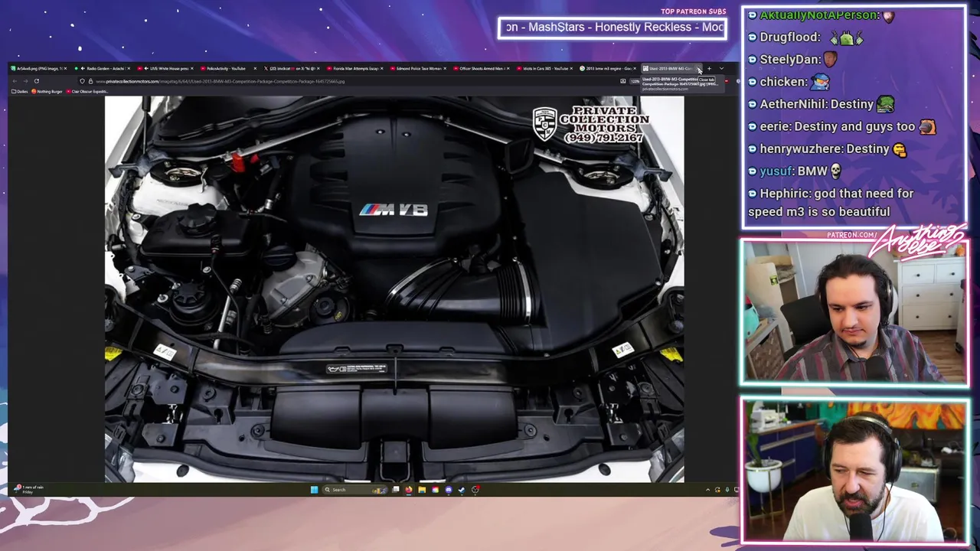Switch to the 2013 bmw m3 engine Google tab

pos(608,68)
